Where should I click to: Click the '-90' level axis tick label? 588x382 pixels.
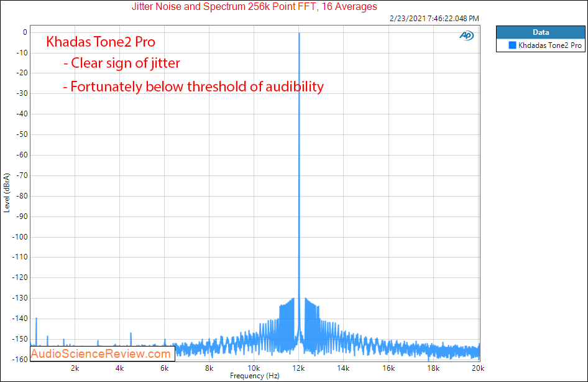[22, 216]
